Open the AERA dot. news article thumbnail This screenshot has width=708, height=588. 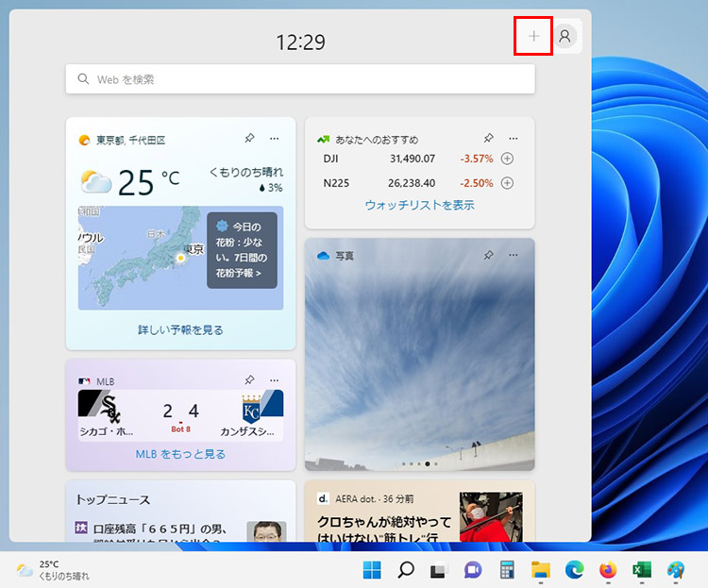pos(491,516)
